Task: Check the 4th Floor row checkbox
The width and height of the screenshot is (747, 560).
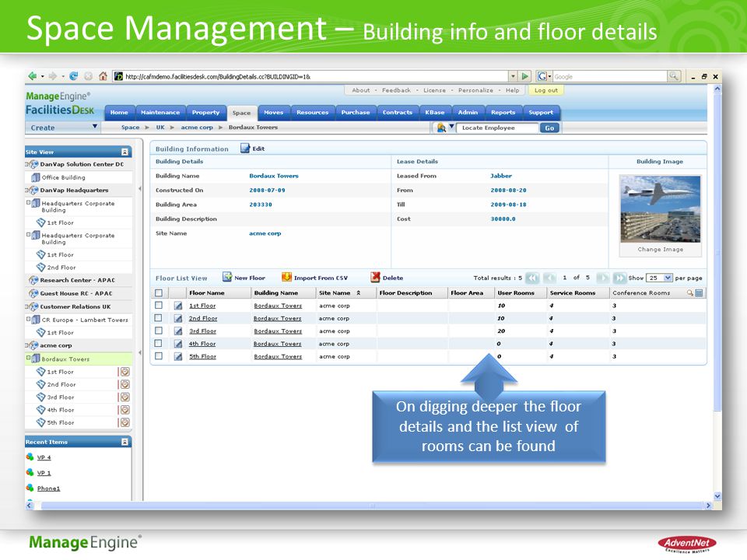Action: [159, 343]
